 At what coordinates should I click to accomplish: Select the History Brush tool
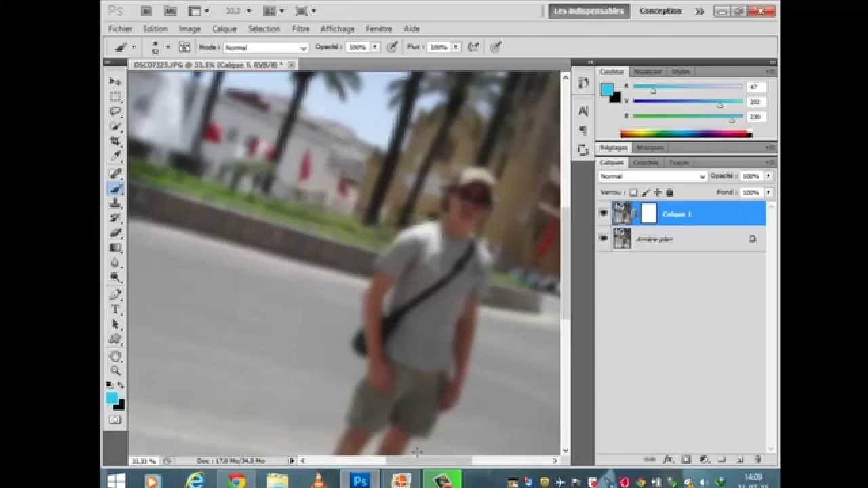(115, 218)
